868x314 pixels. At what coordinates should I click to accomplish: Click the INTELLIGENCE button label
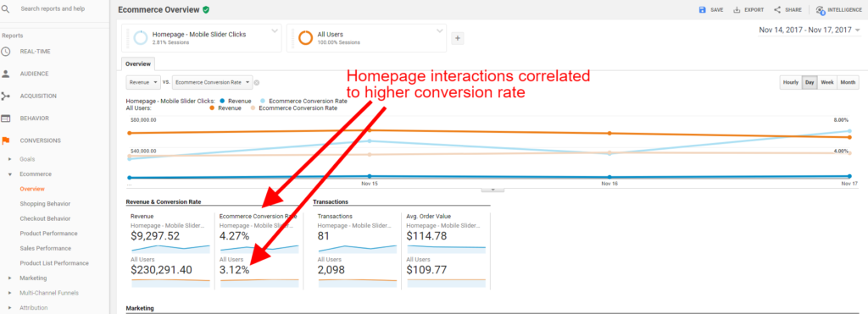[844, 10]
